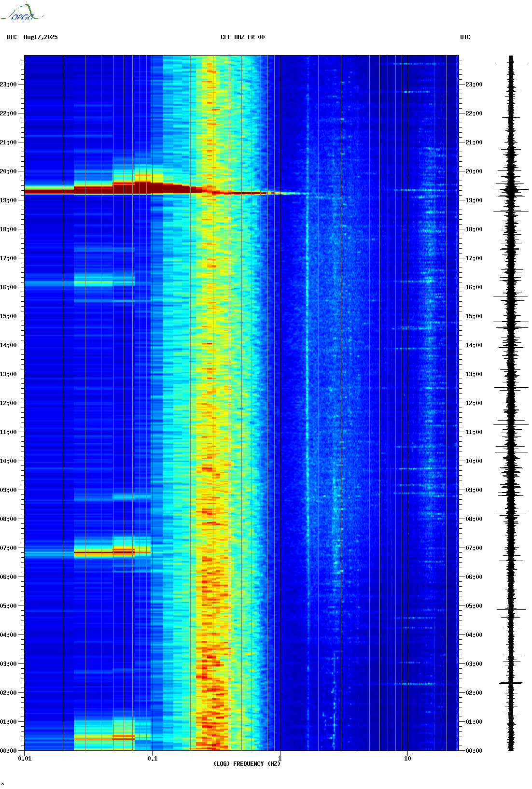Click '19:00' on the left time axis

tap(8, 200)
